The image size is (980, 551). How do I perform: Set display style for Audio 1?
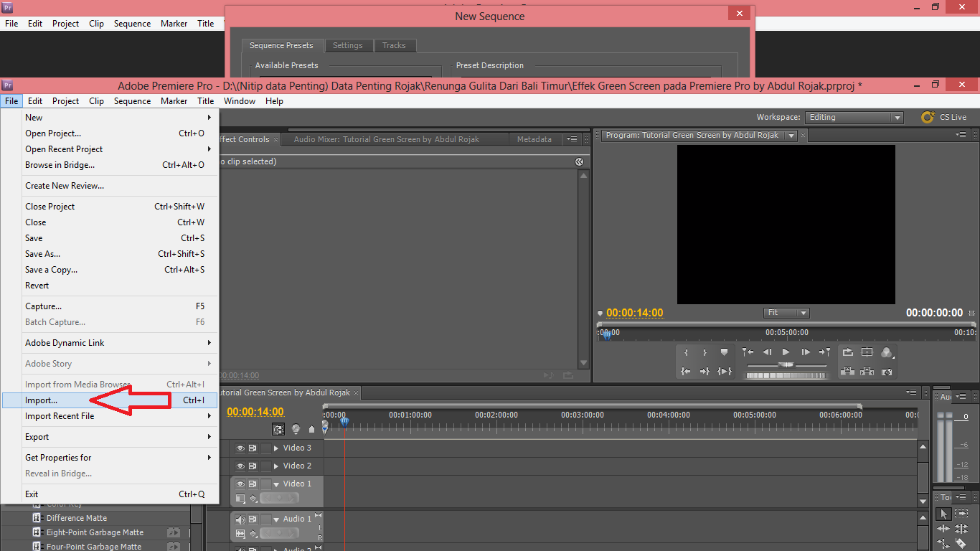click(240, 534)
